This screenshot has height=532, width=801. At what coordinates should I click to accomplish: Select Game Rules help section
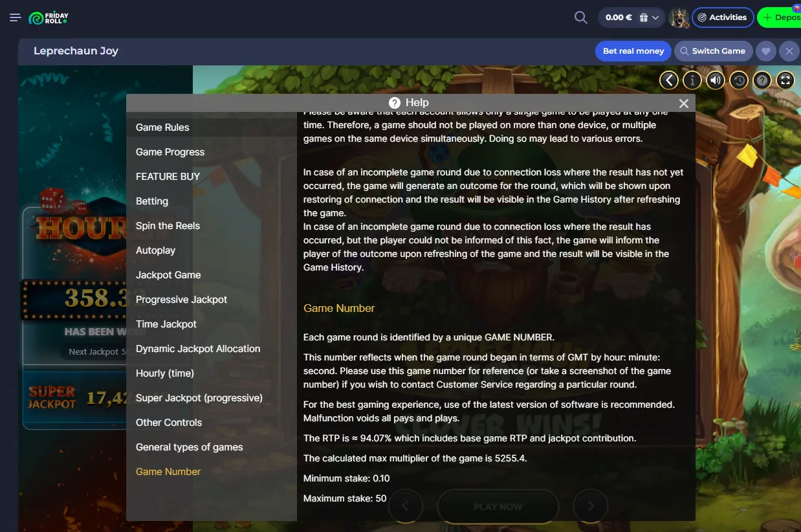click(212, 127)
